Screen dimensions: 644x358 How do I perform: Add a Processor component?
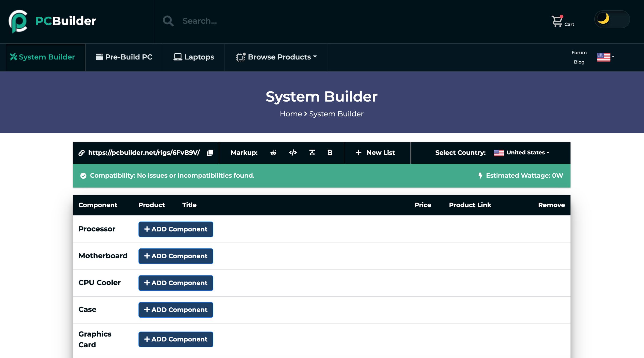[176, 229]
